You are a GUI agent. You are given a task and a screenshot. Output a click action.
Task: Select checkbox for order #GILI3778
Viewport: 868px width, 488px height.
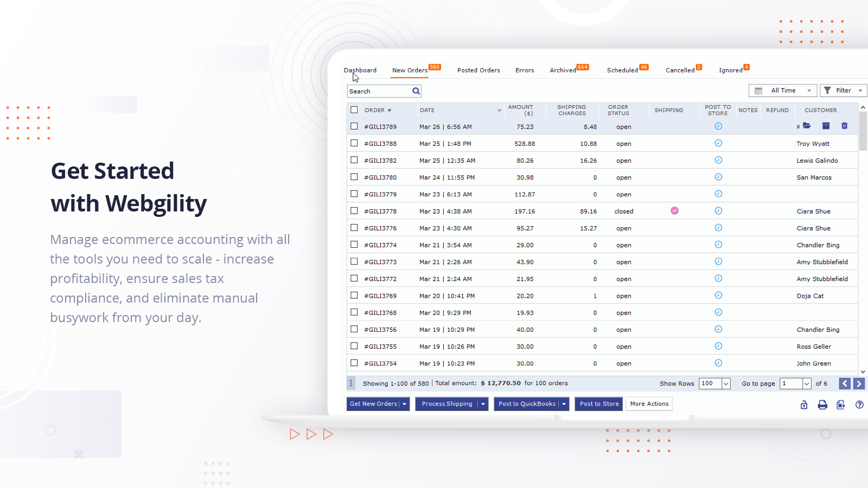[354, 210]
